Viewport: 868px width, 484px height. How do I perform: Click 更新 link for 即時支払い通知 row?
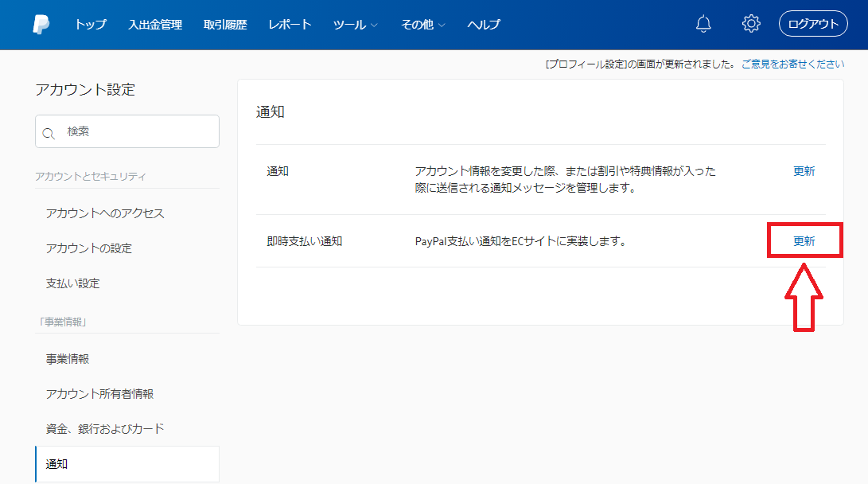804,241
